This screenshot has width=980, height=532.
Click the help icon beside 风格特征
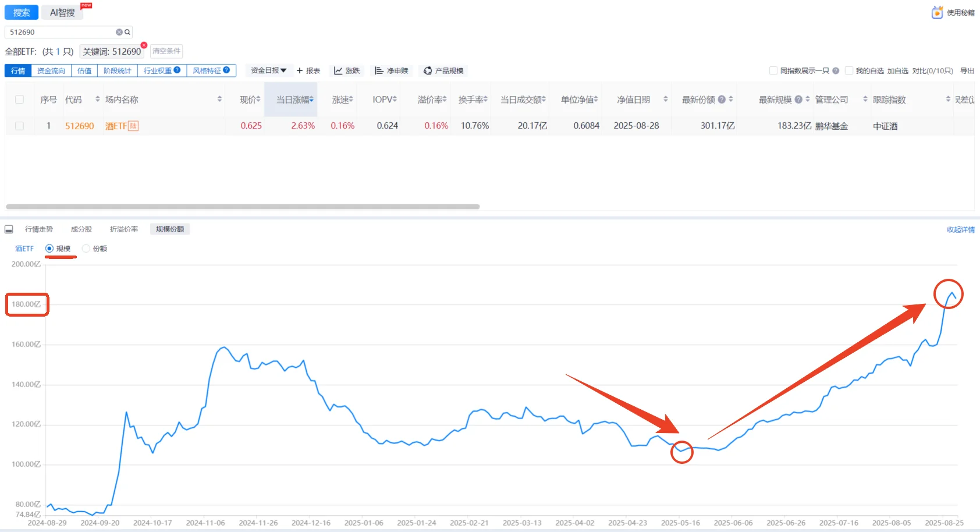(x=226, y=70)
